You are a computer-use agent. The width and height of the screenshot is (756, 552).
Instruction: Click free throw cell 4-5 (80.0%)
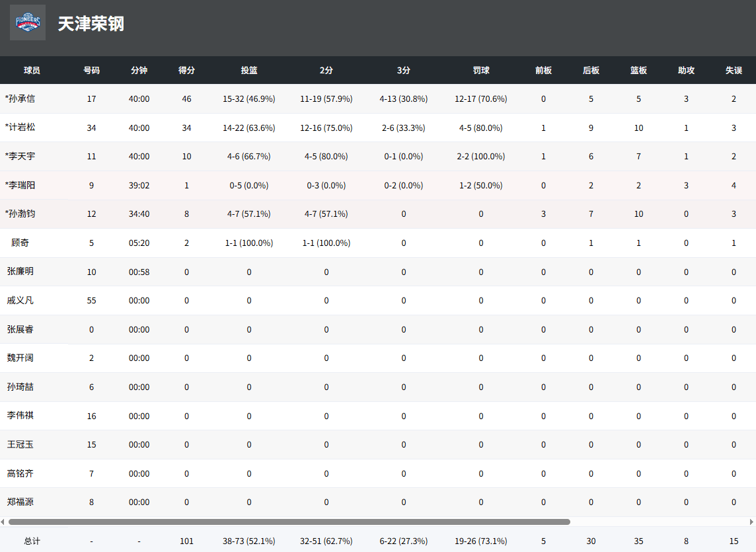[480, 128]
